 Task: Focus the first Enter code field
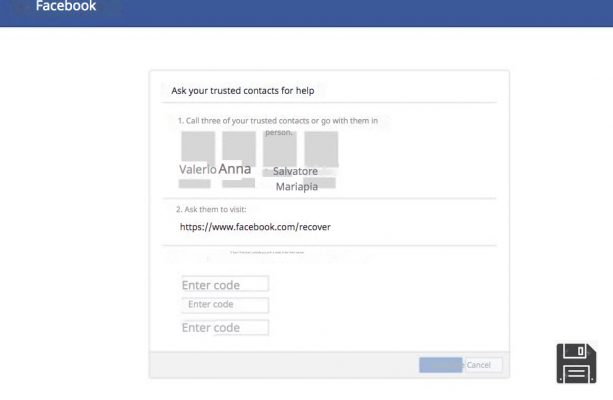click(225, 284)
